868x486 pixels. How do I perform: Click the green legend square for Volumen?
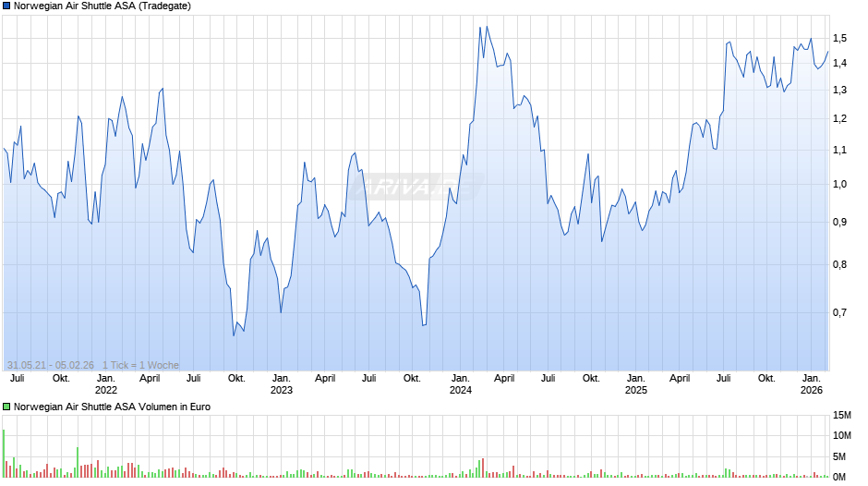6,407
